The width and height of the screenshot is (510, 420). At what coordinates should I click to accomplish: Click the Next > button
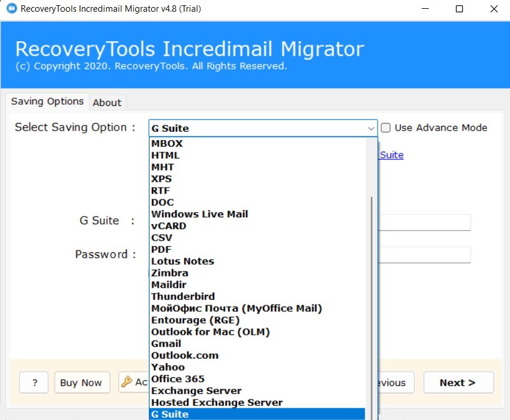(457, 382)
